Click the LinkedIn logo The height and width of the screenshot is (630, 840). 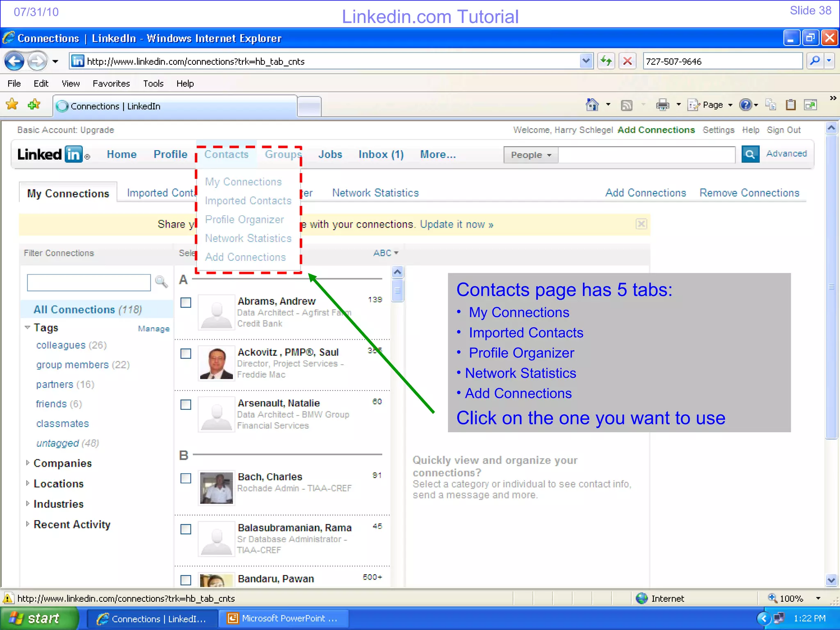pos(53,154)
